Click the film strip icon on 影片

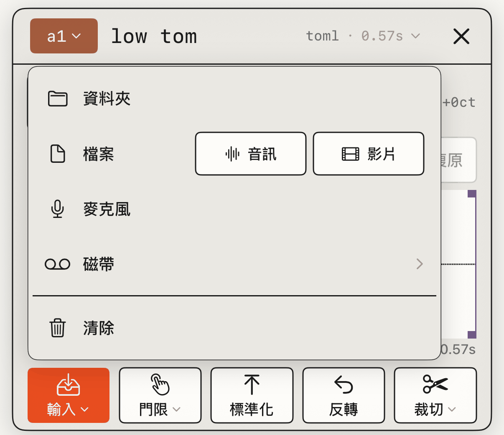351,154
